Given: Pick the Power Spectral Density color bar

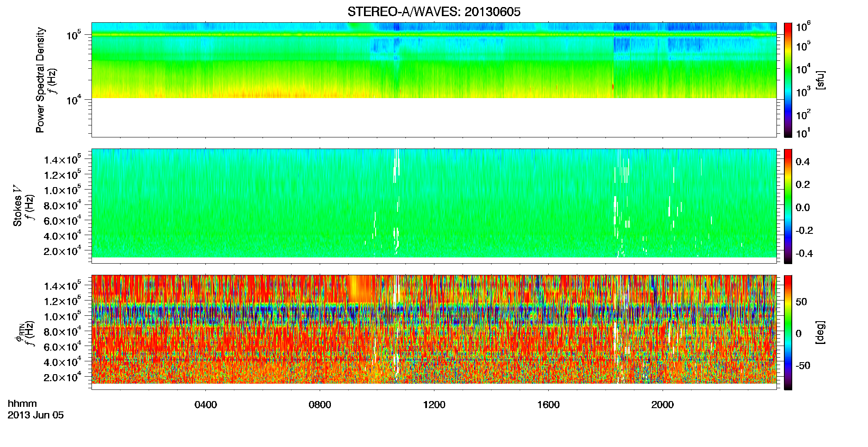Looking at the screenshot, I should (x=788, y=80).
